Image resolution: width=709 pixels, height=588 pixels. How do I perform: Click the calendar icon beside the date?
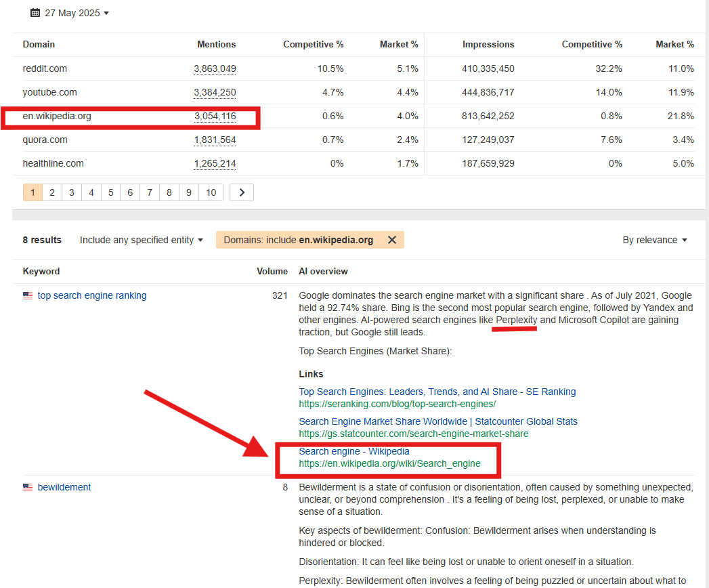click(35, 13)
